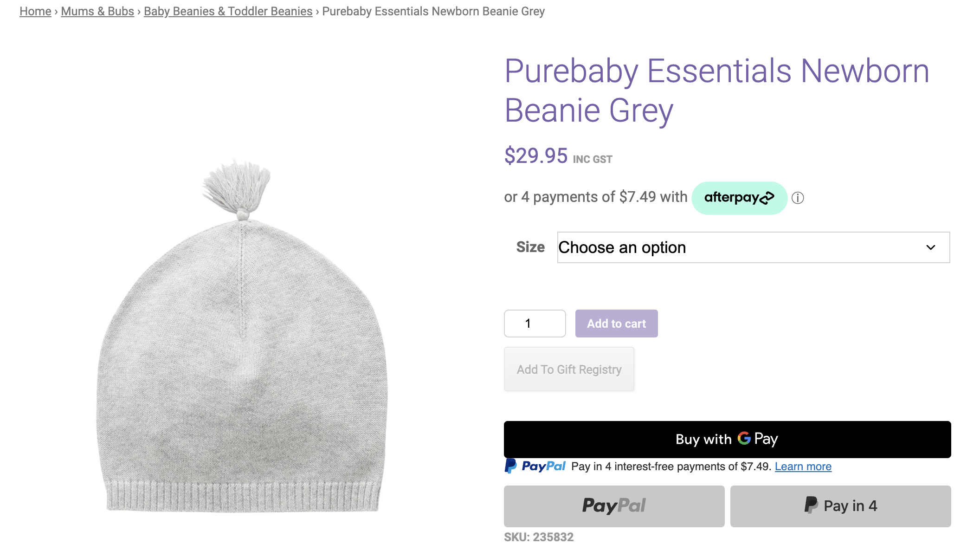This screenshot has height=544, width=980.
Task: Click the $29.95 price text
Action: point(536,155)
